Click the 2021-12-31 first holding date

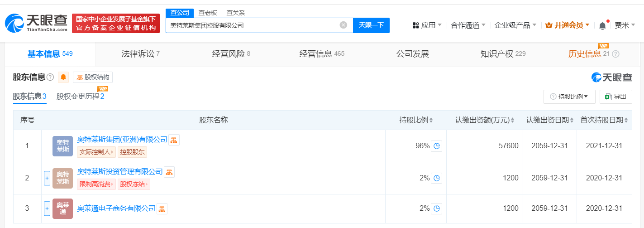click(604, 146)
